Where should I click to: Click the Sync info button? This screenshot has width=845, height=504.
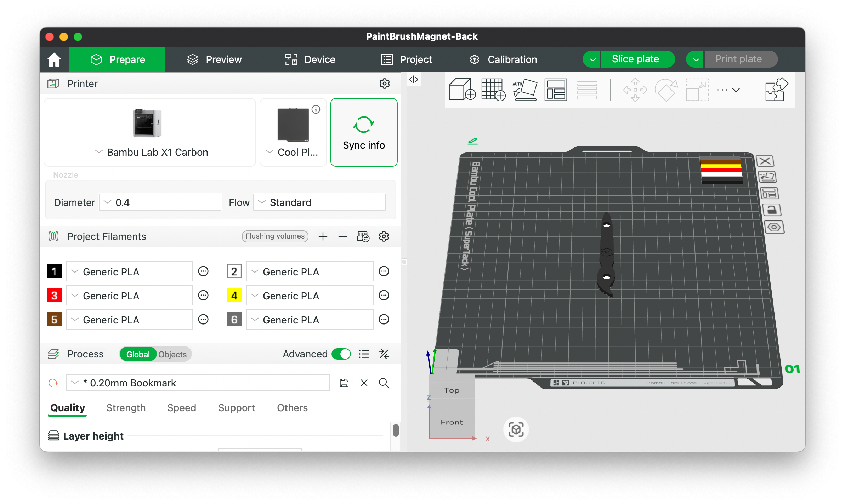click(364, 132)
